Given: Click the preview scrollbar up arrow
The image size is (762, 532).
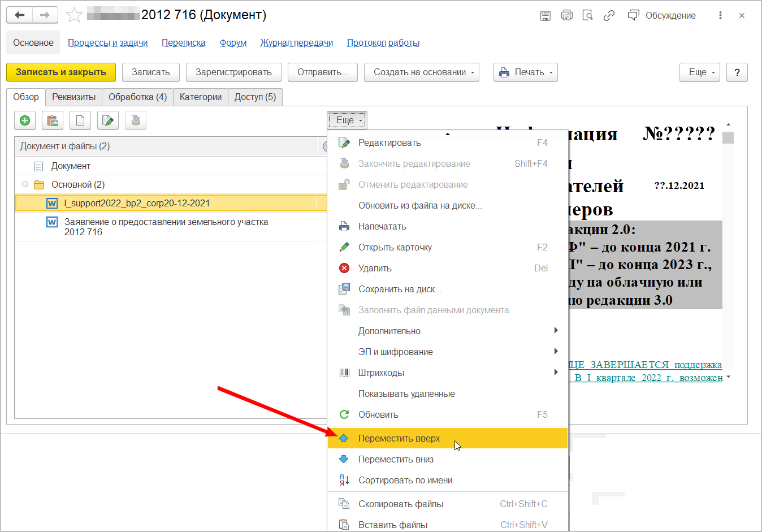Looking at the screenshot, I should (728, 124).
